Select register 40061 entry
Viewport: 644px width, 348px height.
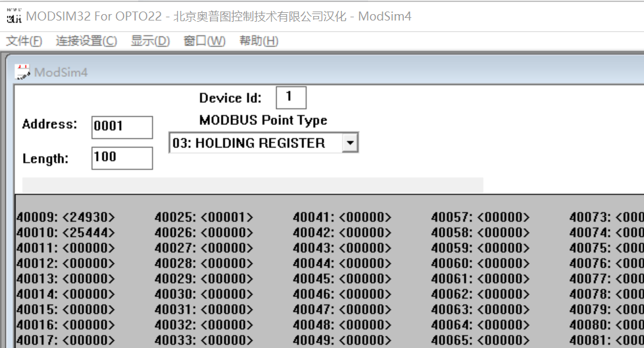(x=481, y=279)
